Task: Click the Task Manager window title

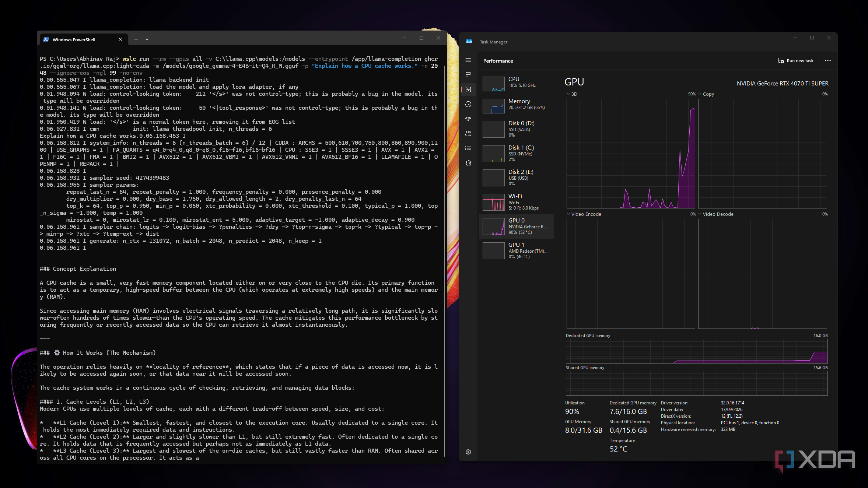Action: (493, 42)
